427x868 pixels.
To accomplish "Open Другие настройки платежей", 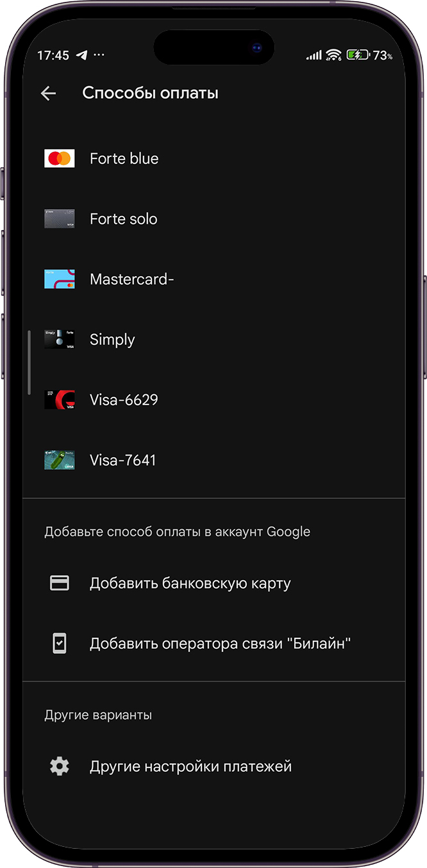I will [x=214, y=766].
